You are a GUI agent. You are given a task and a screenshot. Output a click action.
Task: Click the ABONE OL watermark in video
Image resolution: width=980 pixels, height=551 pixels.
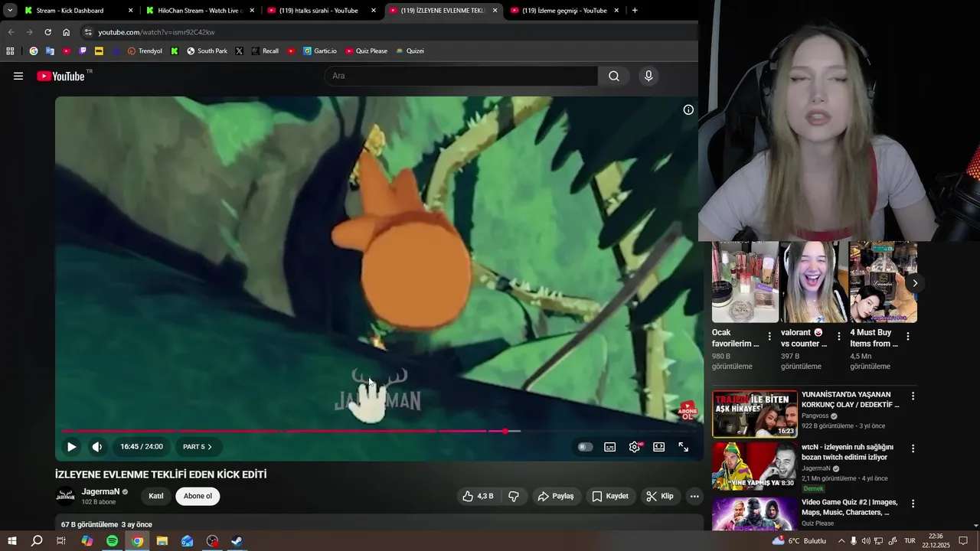(x=688, y=411)
